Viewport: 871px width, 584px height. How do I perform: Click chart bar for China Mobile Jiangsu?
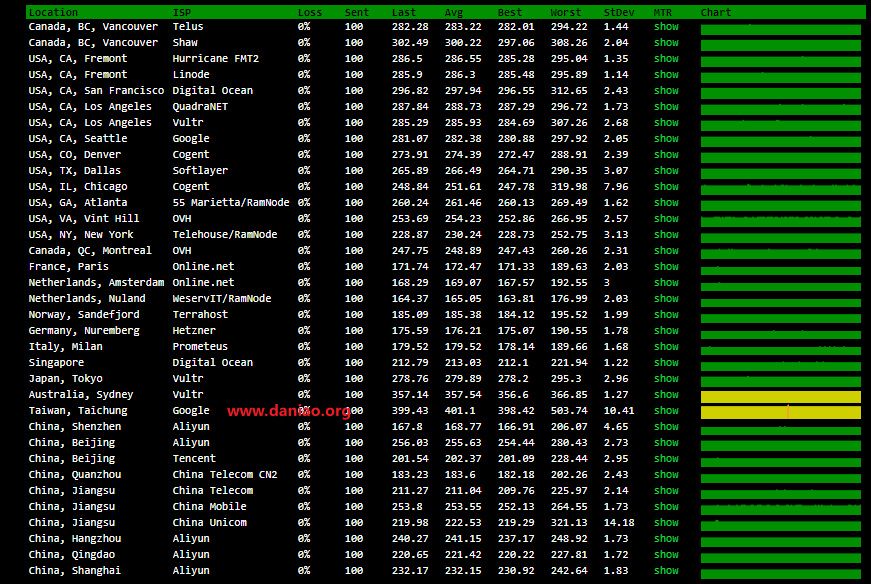pos(781,509)
